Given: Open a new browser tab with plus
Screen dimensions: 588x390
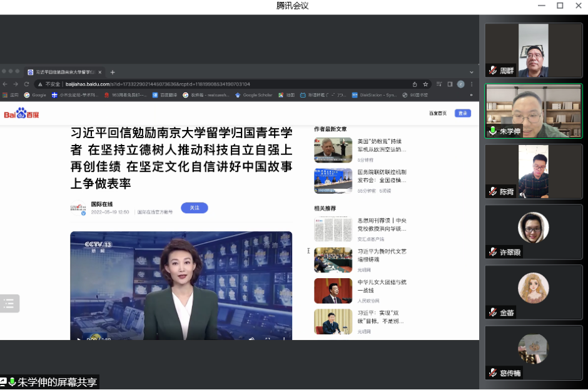Looking at the screenshot, I should pyautogui.click(x=113, y=72).
